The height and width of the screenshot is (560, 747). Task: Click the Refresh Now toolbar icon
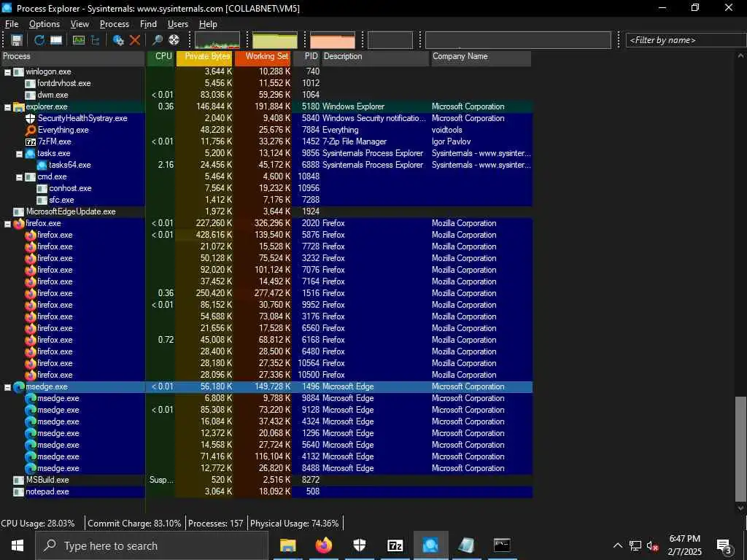(x=39, y=40)
